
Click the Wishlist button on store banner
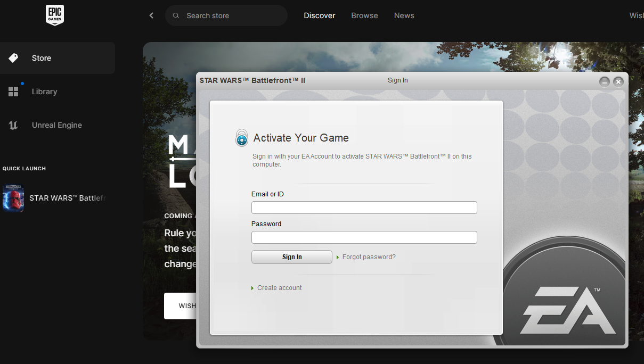180,306
